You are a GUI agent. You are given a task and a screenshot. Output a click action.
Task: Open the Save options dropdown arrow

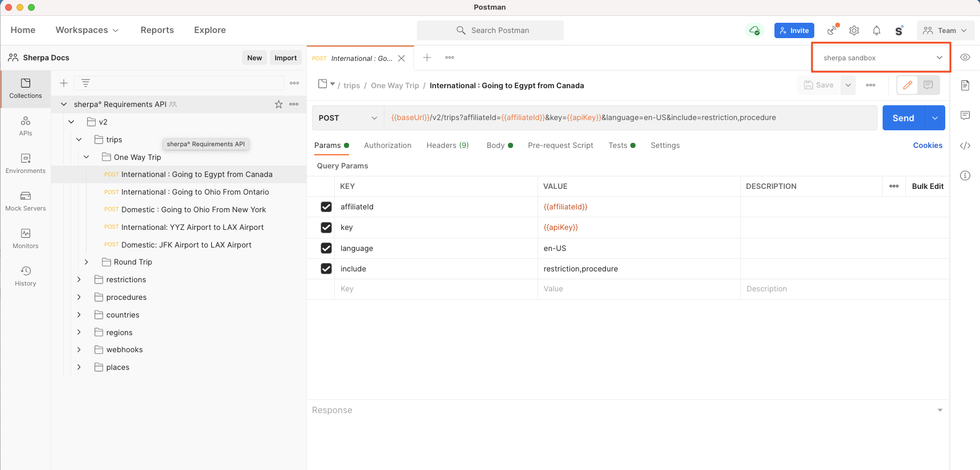(x=848, y=85)
